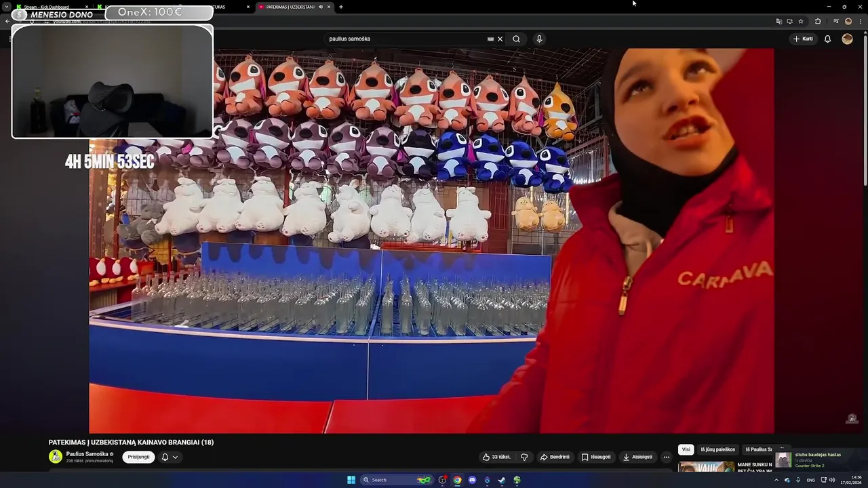Image resolution: width=868 pixels, height=488 pixels.
Task: Click the Windows taskbar Search box
Action: [x=397, y=480]
